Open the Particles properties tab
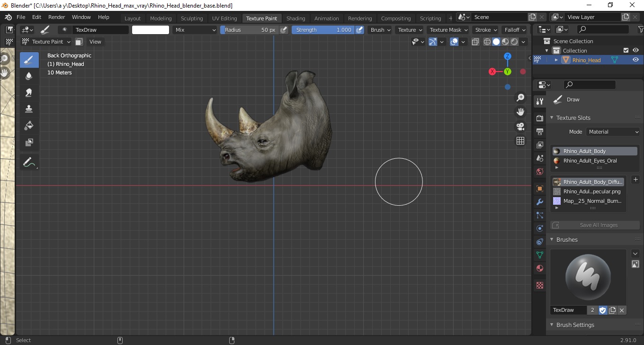Image resolution: width=644 pixels, height=345 pixels. (539, 215)
